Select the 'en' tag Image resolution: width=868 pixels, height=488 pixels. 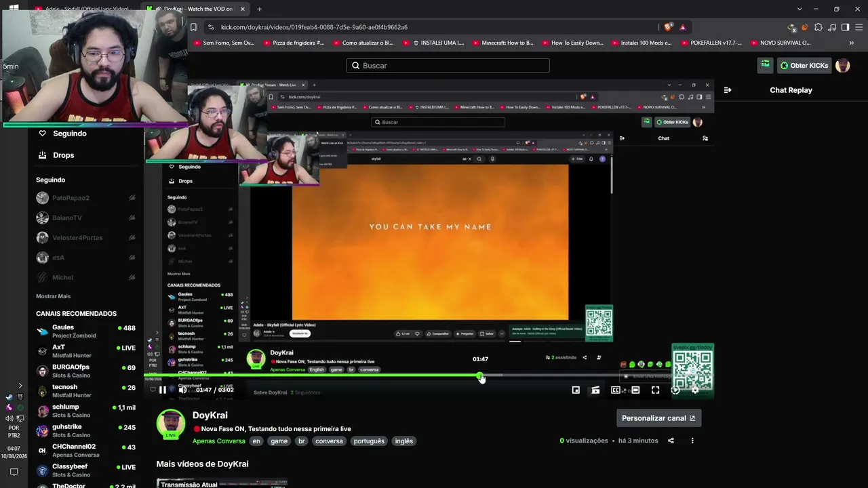[x=256, y=441]
